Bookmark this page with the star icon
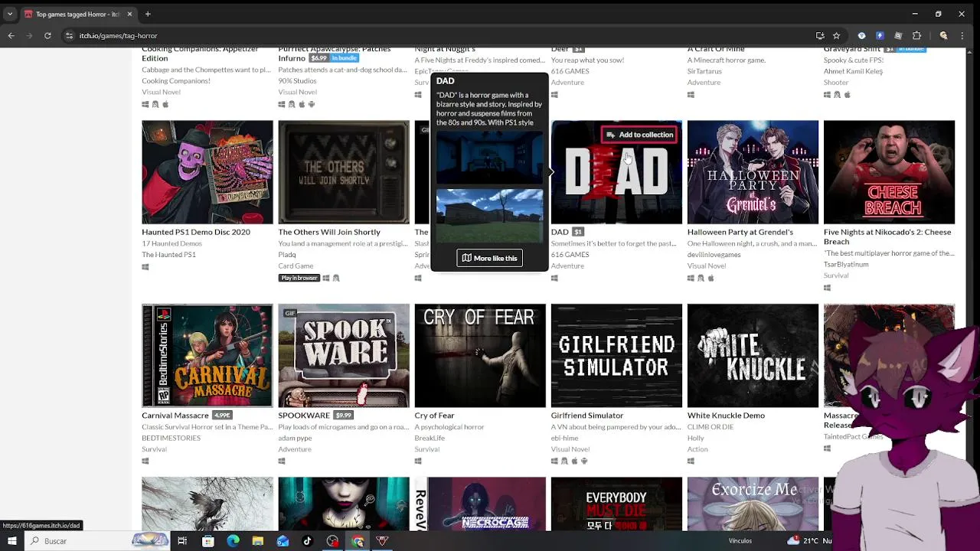Image resolution: width=980 pixels, height=551 pixels. pos(836,35)
